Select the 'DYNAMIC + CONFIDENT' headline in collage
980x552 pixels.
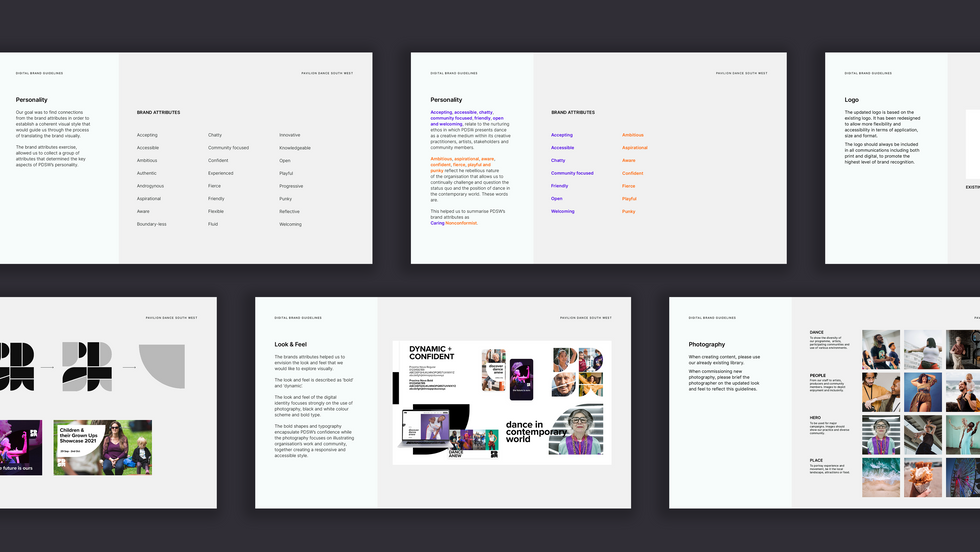[431, 353]
